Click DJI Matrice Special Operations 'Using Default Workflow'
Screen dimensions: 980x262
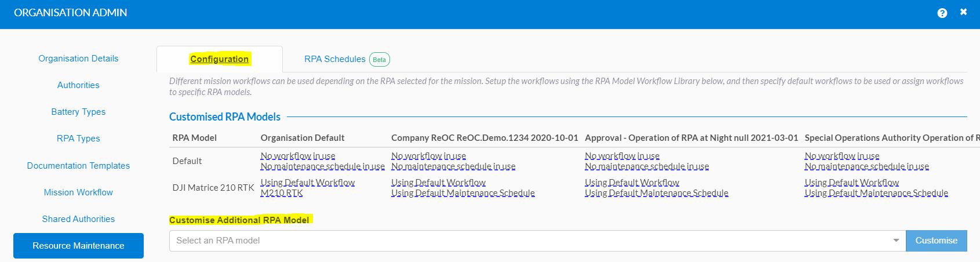pos(852,183)
